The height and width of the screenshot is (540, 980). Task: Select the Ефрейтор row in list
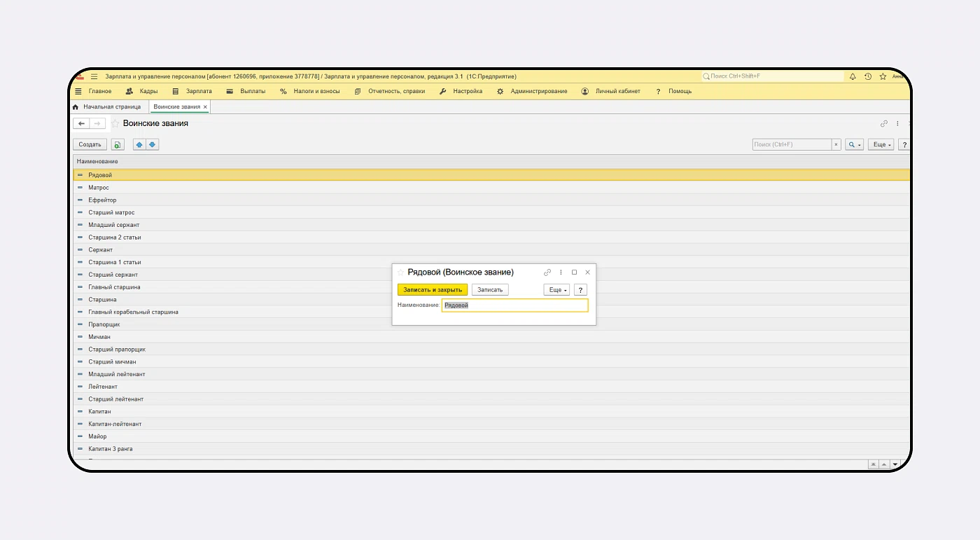click(x=102, y=200)
